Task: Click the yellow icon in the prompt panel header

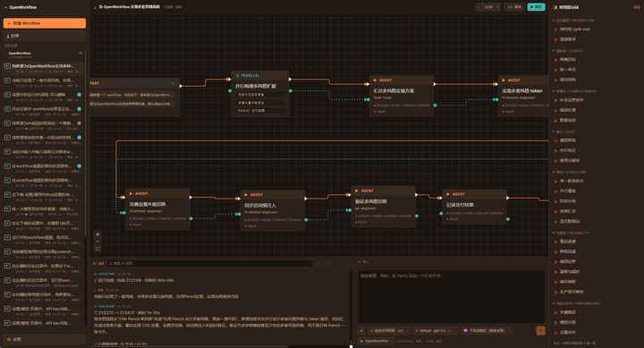Action: point(555,7)
